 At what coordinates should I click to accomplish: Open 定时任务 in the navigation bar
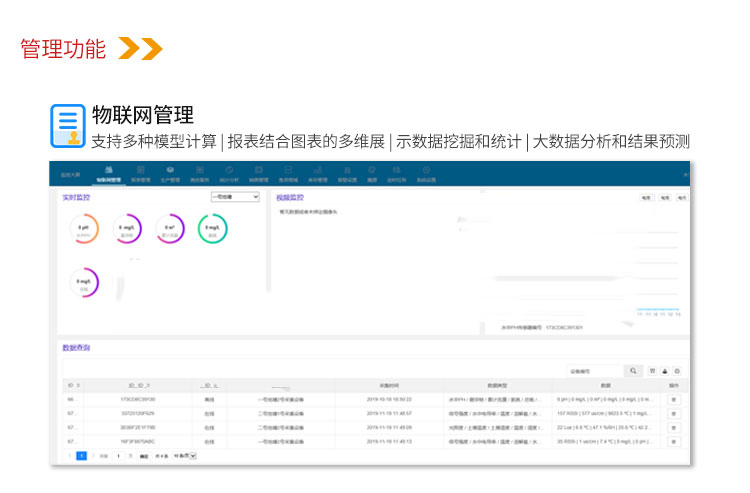click(397, 175)
